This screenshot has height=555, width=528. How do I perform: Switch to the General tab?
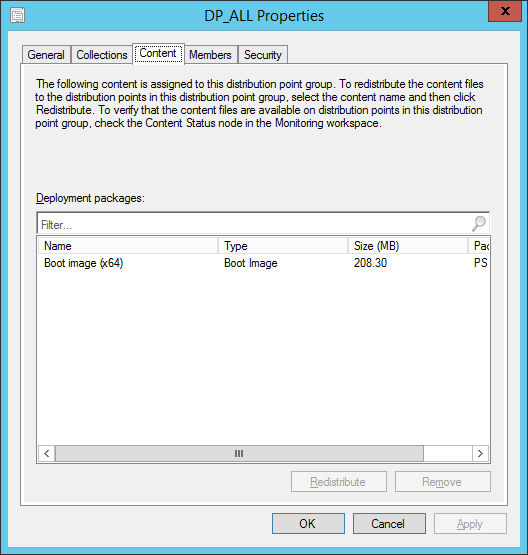coord(46,55)
